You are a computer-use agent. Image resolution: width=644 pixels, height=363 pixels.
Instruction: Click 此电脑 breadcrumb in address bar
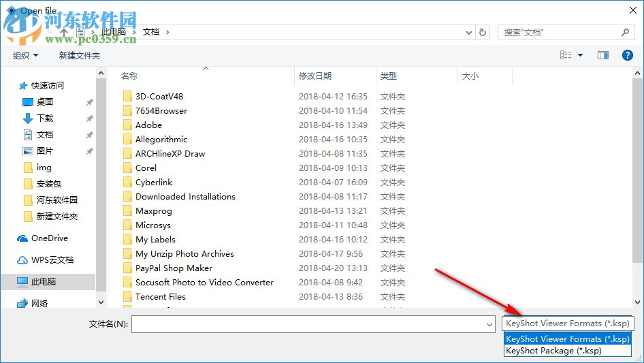114,32
